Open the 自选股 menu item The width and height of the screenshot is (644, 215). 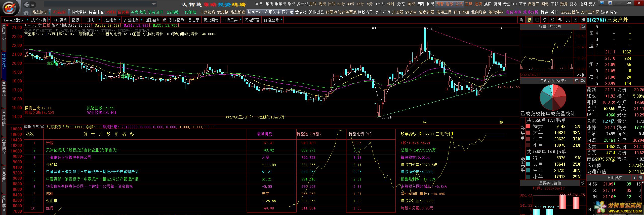click(123, 12)
